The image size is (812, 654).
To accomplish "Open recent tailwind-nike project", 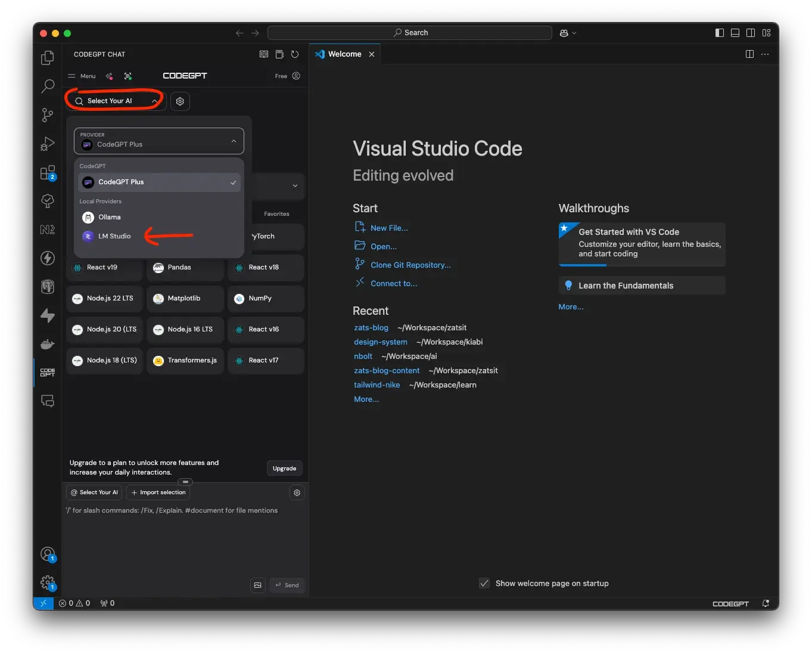I will [x=377, y=385].
